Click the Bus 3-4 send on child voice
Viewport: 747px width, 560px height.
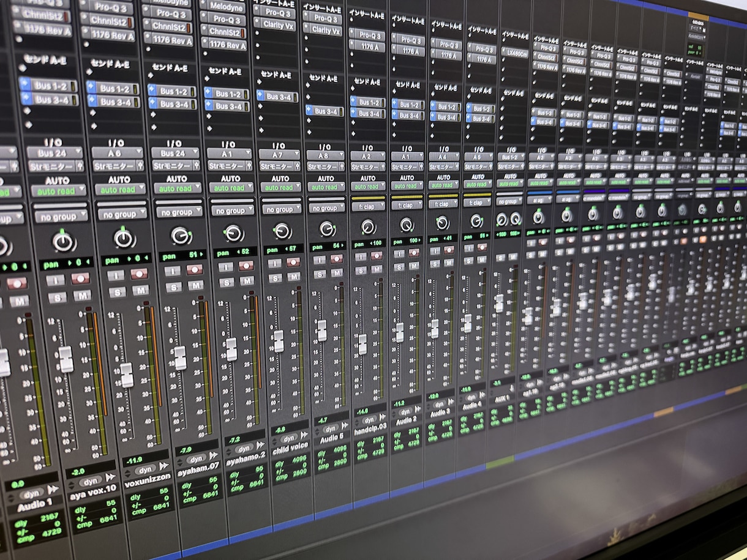282,97
